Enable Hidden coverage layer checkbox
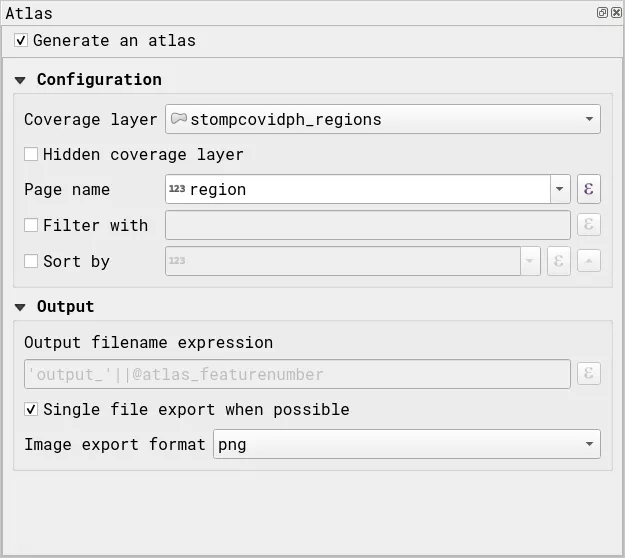Image resolution: width=625 pixels, height=558 pixels. click(x=31, y=154)
